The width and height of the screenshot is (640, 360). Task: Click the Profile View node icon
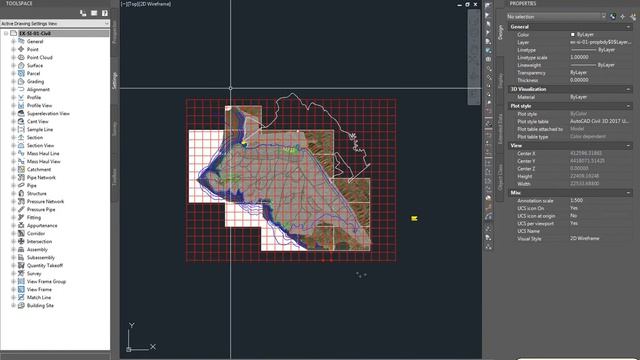21,105
